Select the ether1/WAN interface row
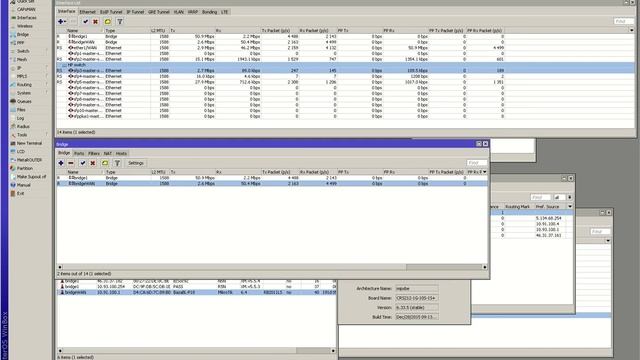Screen dimensions: 640x360 pos(282,48)
